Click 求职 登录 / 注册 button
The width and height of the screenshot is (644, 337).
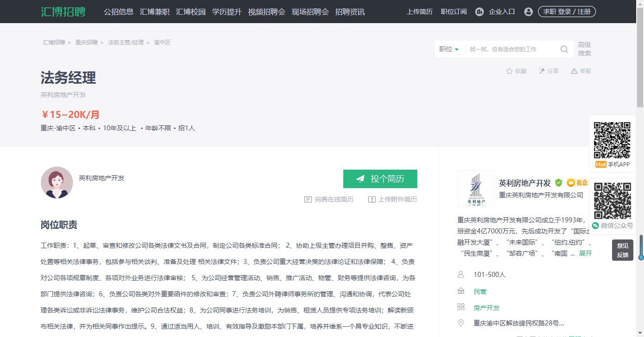(567, 12)
